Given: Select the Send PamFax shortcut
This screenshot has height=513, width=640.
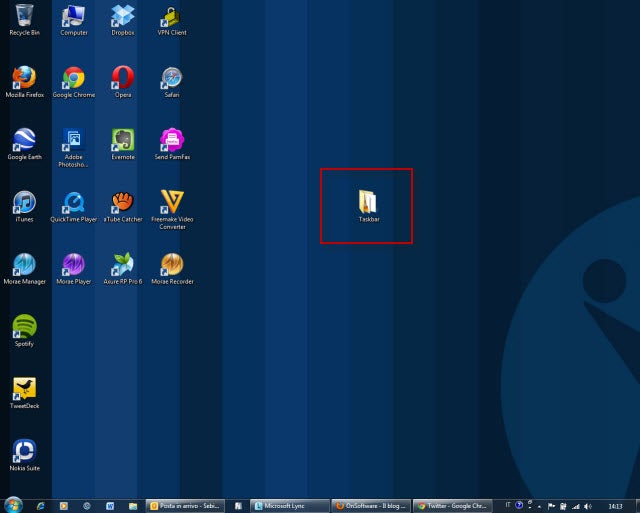Looking at the screenshot, I should 172,144.
